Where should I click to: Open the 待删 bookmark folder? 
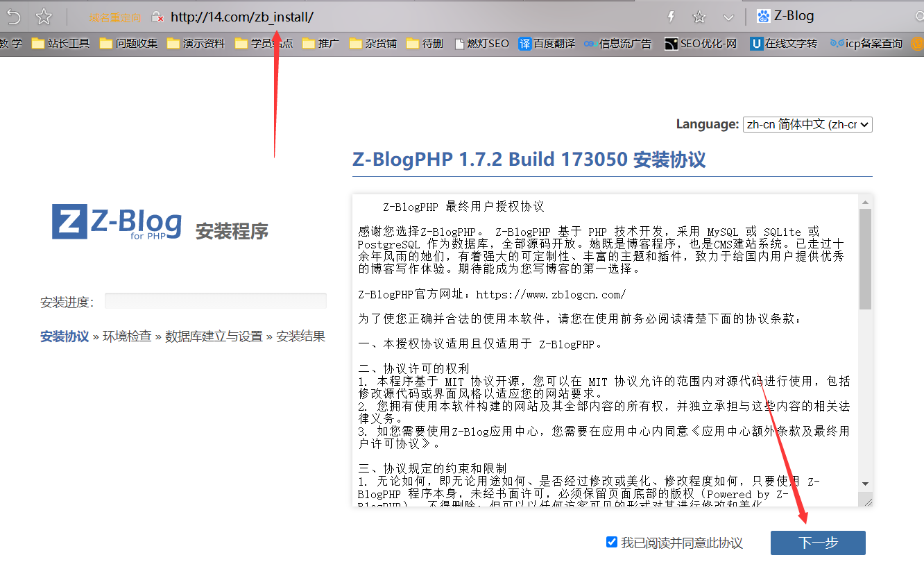pyautogui.click(x=424, y=43)
